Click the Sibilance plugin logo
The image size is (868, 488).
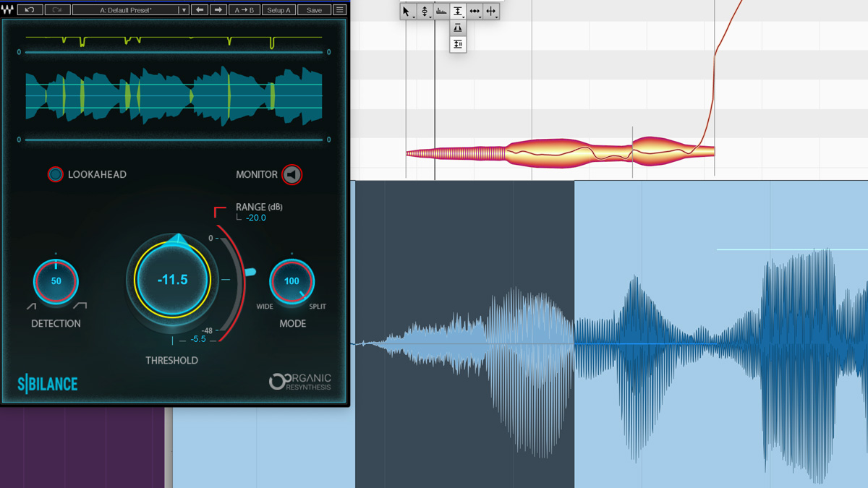(x=48, y=384)
